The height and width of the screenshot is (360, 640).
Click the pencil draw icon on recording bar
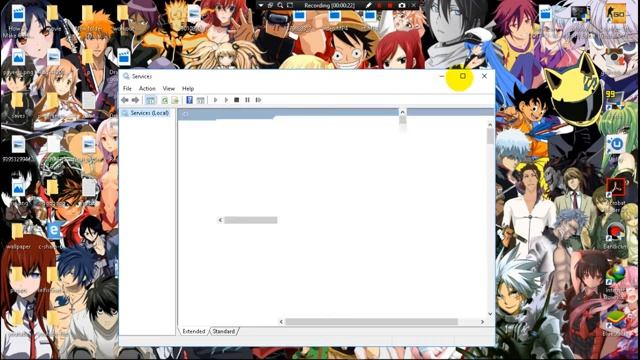tap(369, 5)
